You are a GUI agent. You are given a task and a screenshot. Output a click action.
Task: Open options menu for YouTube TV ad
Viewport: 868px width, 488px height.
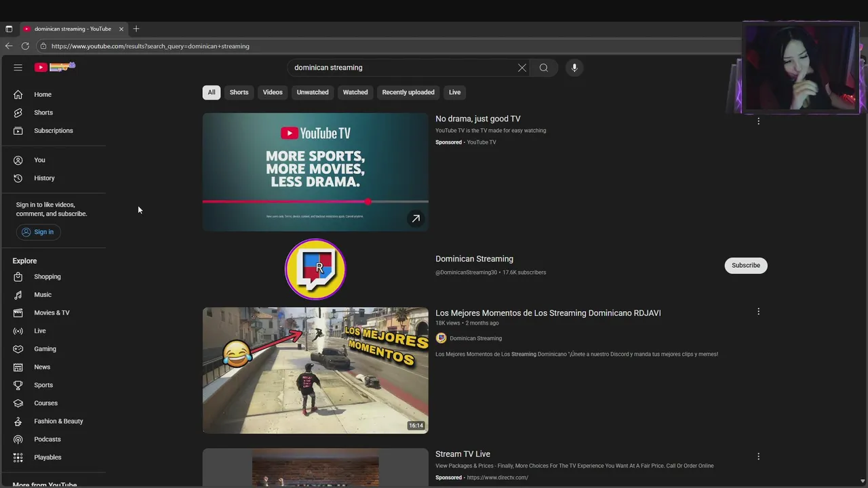click(x=758, y=121)
